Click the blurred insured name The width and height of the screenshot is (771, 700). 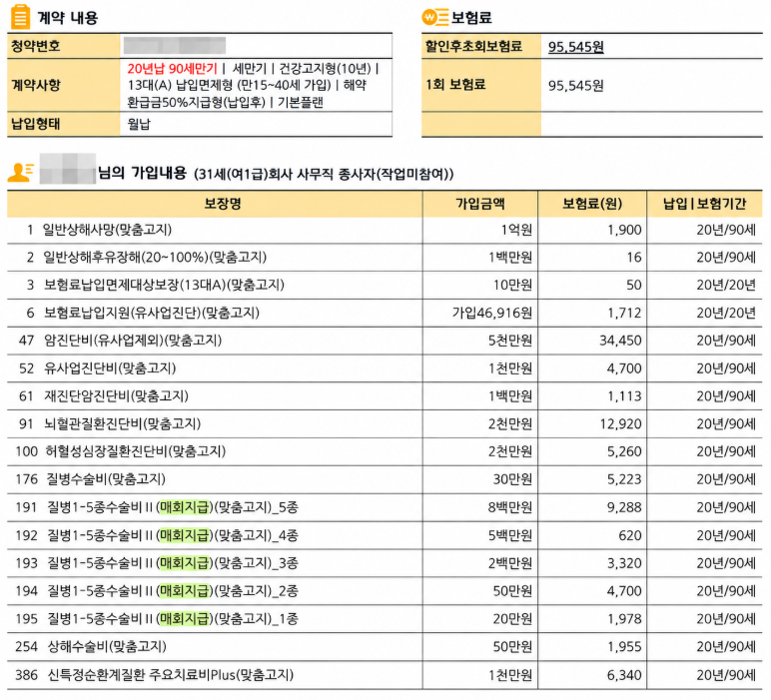tap(67, 169)
